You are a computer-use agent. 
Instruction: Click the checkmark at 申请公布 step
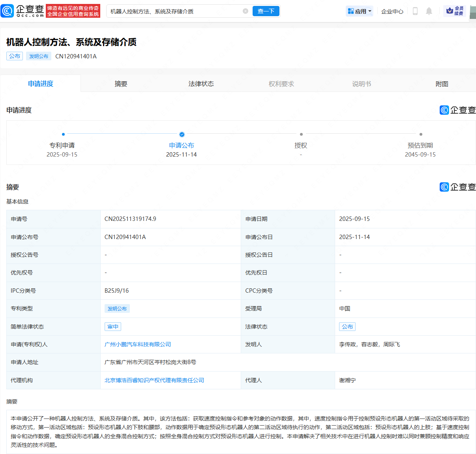182,135
